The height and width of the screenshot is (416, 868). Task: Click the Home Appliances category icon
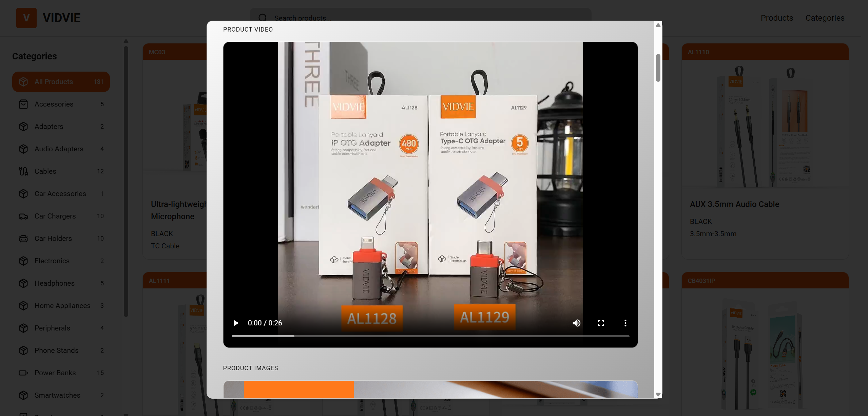click(23, 306)
